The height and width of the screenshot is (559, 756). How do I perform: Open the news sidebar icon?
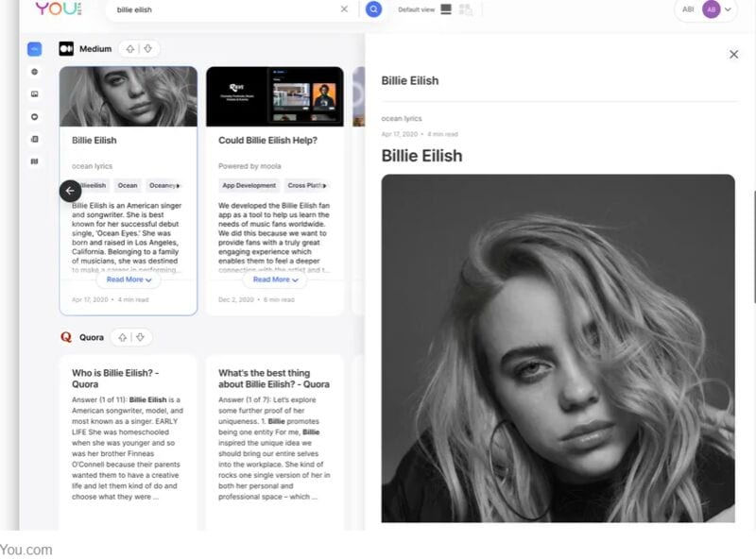click(34, 139)
